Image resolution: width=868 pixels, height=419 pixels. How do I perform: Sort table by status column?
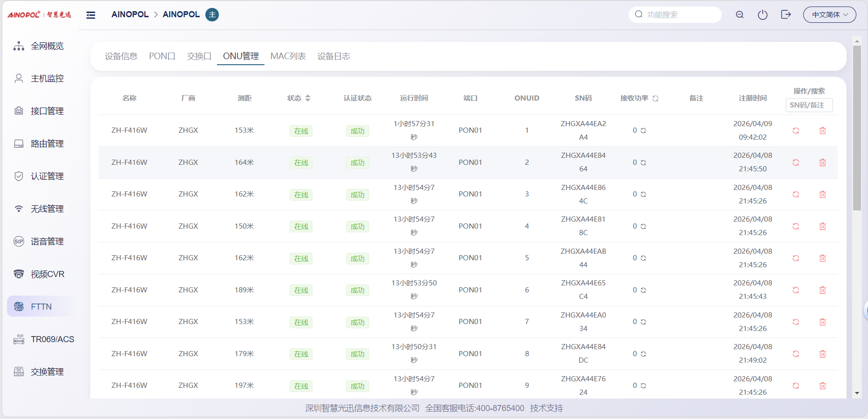(x=307, y=98)
